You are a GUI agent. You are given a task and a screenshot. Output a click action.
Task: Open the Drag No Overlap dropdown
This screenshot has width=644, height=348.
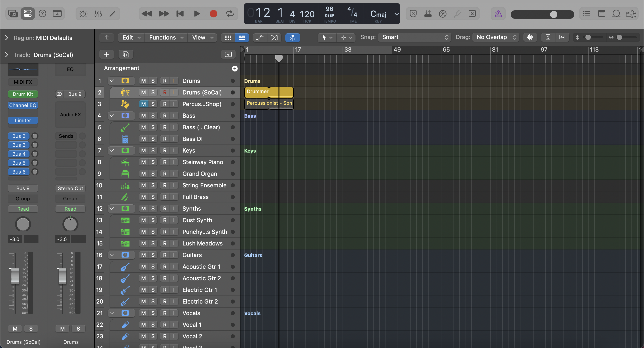(x=496, y=38)
